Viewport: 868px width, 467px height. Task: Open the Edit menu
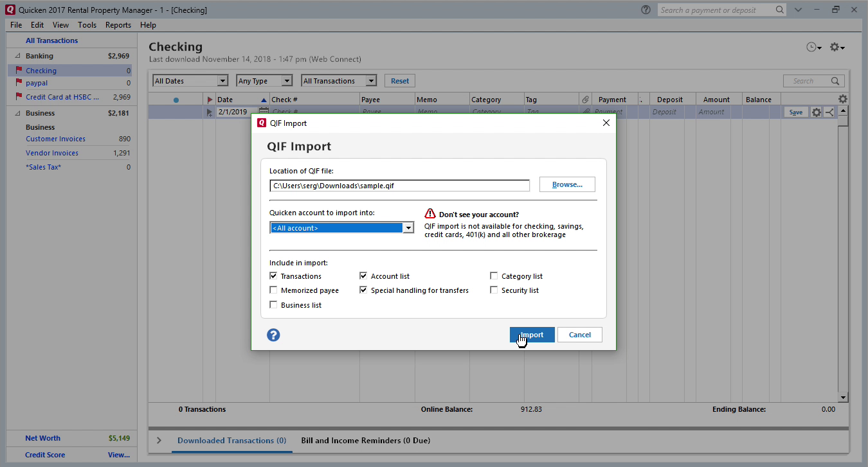click(x=37, y=25)
